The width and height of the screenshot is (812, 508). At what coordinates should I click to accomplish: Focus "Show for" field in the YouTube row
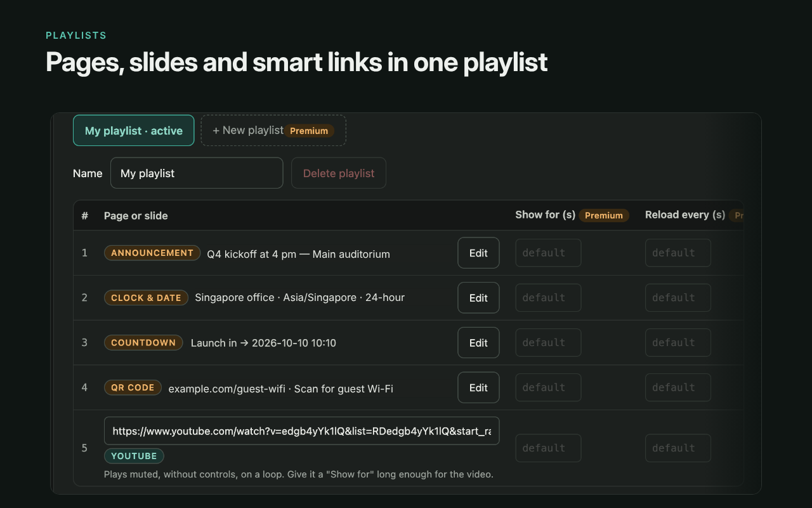pyautogui.click(x=548, y=448)
